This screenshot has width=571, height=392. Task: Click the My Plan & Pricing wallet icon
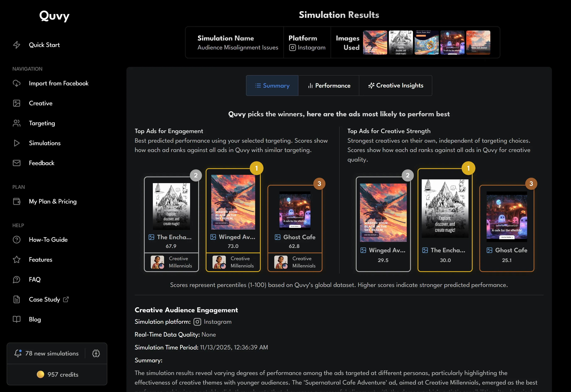[x=16, y=201]
